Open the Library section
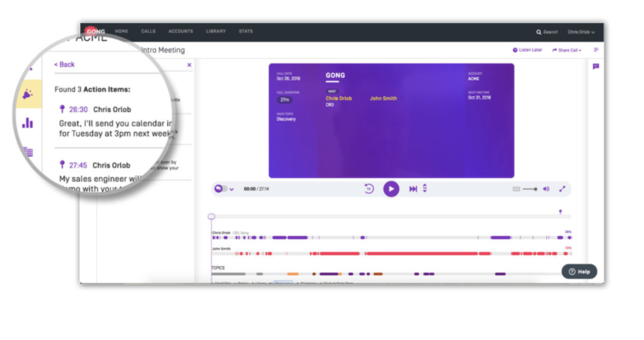The image size is (644, 340). click(x=216, y=31)
